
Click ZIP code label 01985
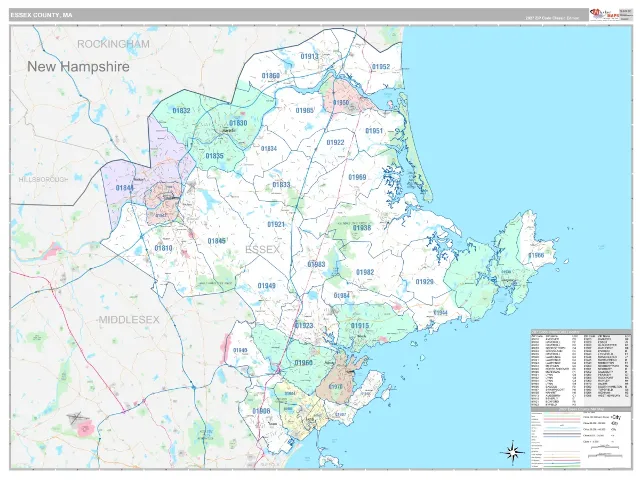pos(304,110)
